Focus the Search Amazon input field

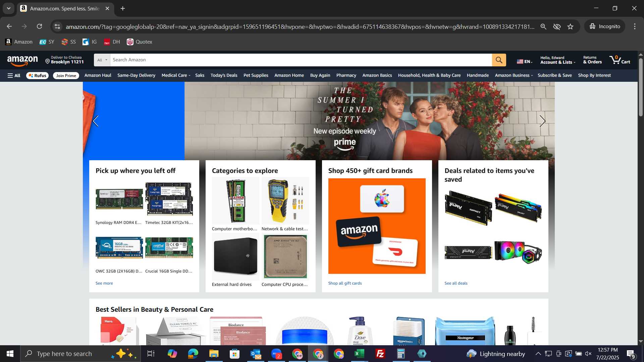pyautogui.click(x=301, y=60)
